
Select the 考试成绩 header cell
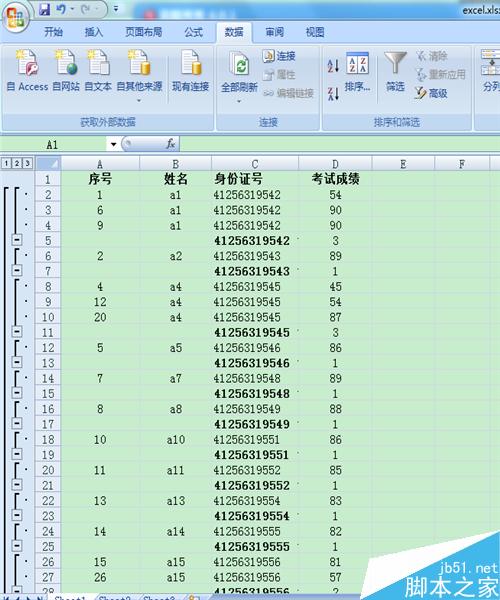[335, 179]
